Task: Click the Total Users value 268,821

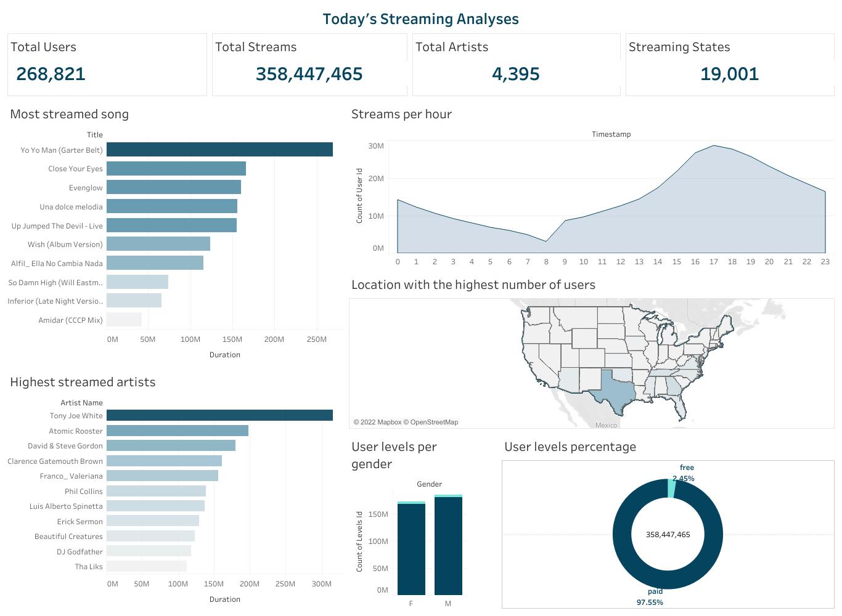Action: coord(51,74)
